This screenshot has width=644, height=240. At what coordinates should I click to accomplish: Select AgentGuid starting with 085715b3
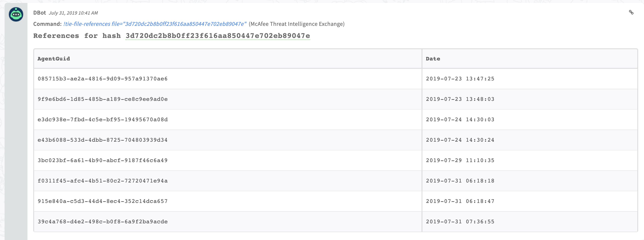(x=102, y=79)
